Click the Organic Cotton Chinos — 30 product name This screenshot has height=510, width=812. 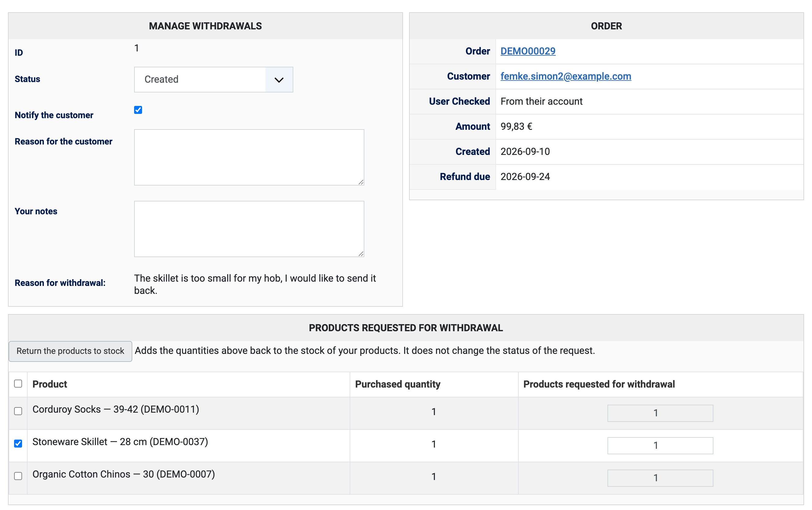coord(123,474)
